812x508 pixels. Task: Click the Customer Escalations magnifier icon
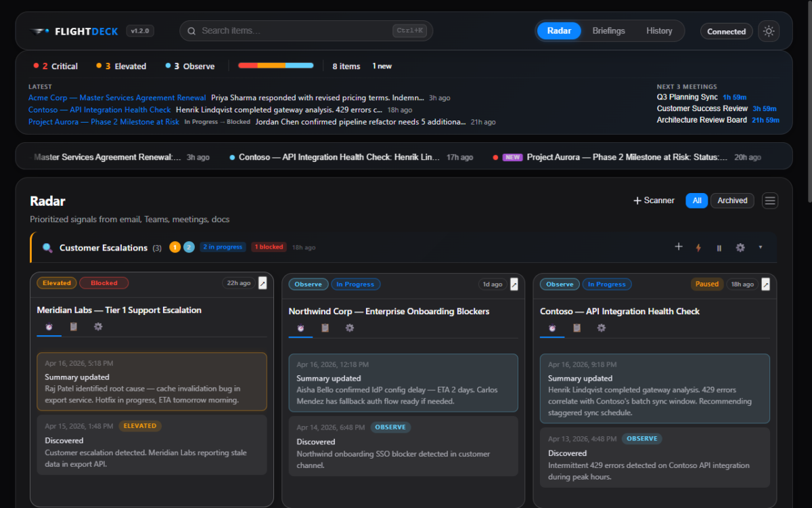pos(47,248)
